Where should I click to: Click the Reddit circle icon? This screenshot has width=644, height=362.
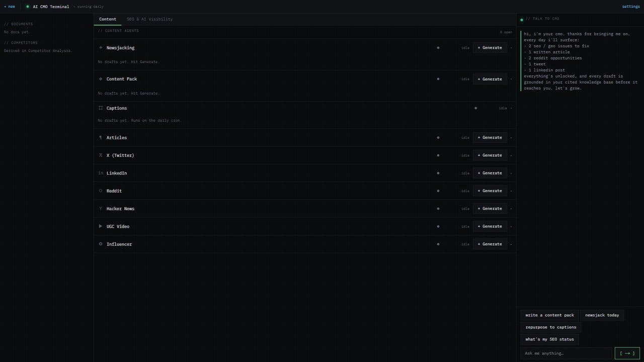pos(101,191)
